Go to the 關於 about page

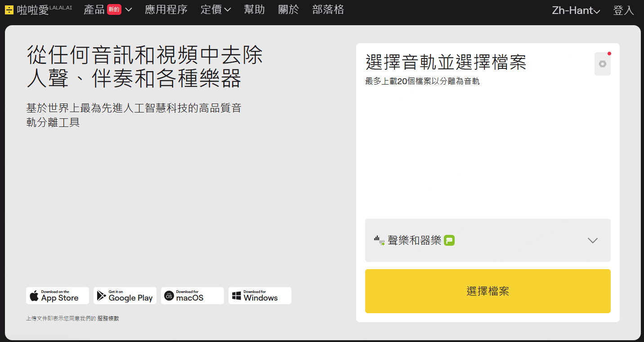[288, 10]
